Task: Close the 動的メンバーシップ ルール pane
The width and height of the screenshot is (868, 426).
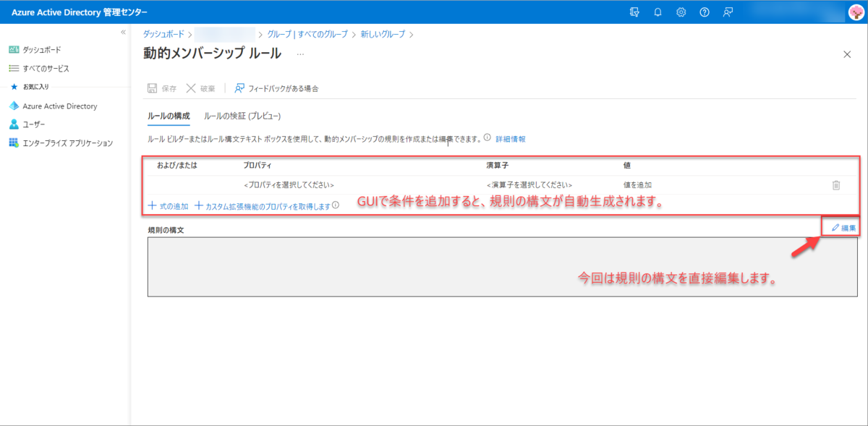Action: click(847, 54)
